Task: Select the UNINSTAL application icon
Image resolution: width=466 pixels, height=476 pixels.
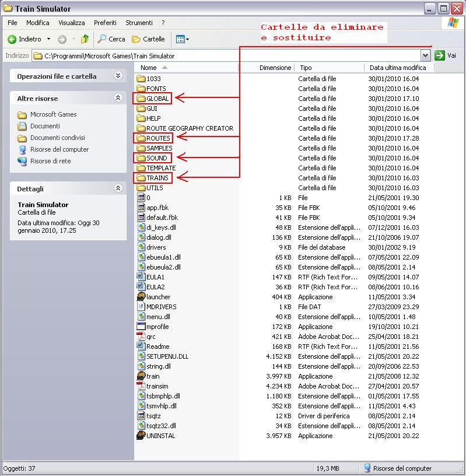Action: click(141, 435)
